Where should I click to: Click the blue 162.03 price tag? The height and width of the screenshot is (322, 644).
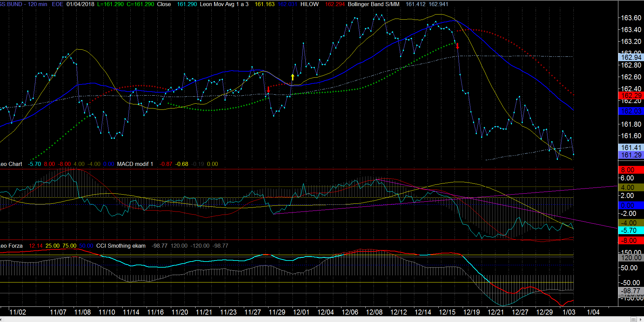point(631,111)
